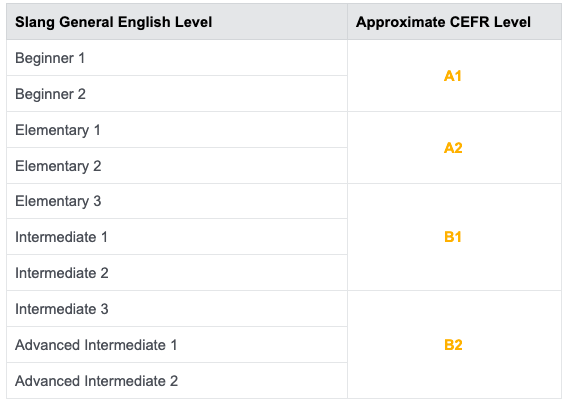Image resolution: width=567 pixels, height=403 pixels.
Task: Click the word Slang in header
Action: click(35, 22)
